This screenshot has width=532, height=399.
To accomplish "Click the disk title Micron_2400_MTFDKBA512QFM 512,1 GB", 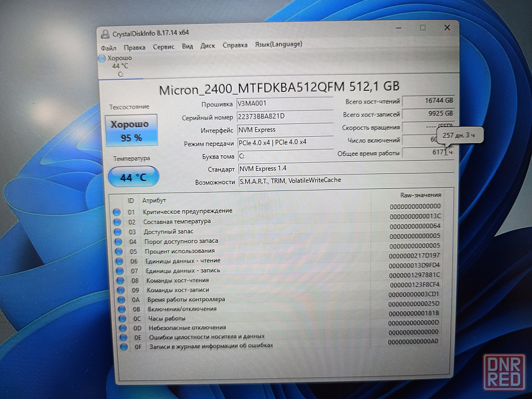I will click(x=279, y=88).
